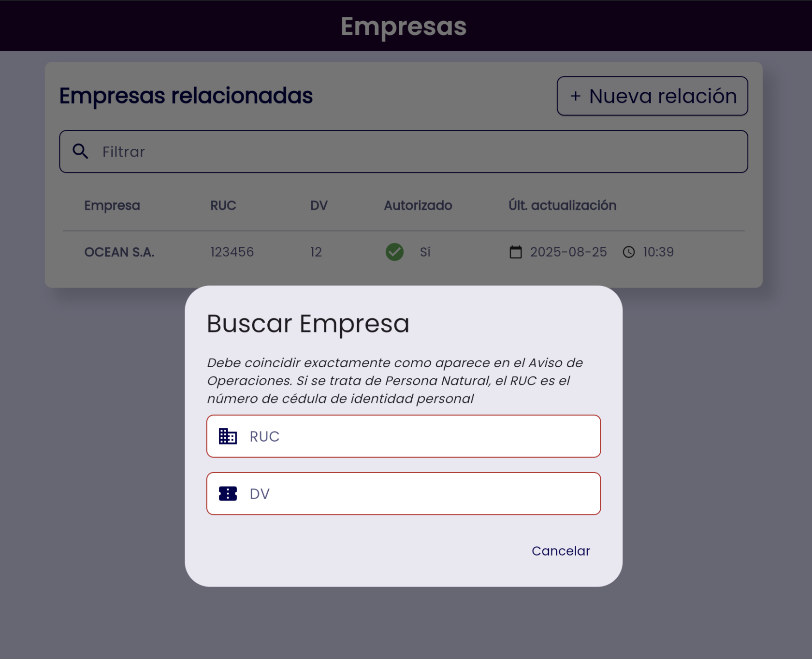Click the Buscar Empresa dialog title
The height and width of the screenshot is (659, 812).
pyautogui.click(x=308, y=324)
